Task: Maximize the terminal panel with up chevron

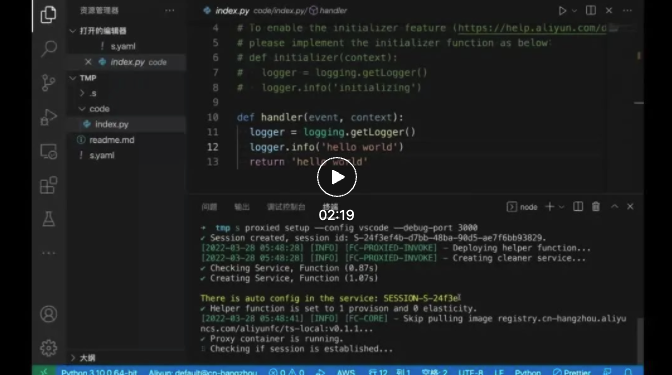Action: (615, 207)
